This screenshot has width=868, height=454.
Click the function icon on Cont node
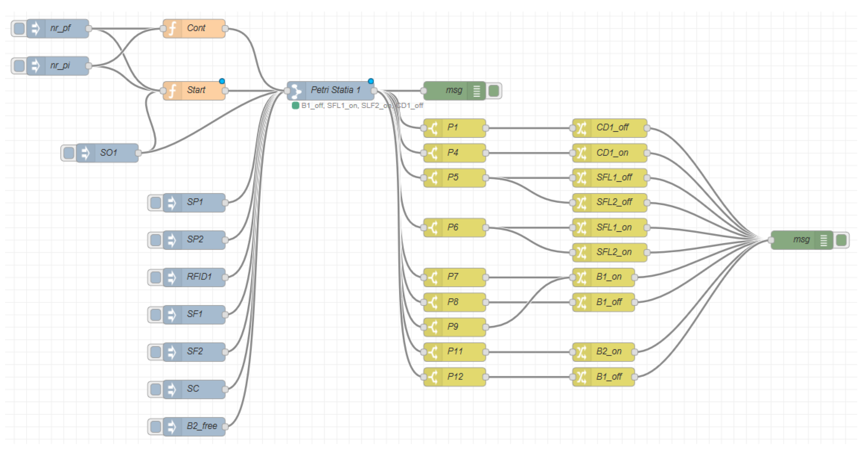pos(172,29)
